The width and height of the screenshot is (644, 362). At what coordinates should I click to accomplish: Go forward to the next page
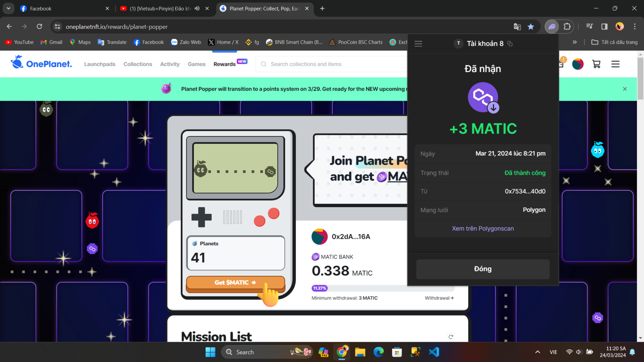pyautogui.click(x=24, y=27)
